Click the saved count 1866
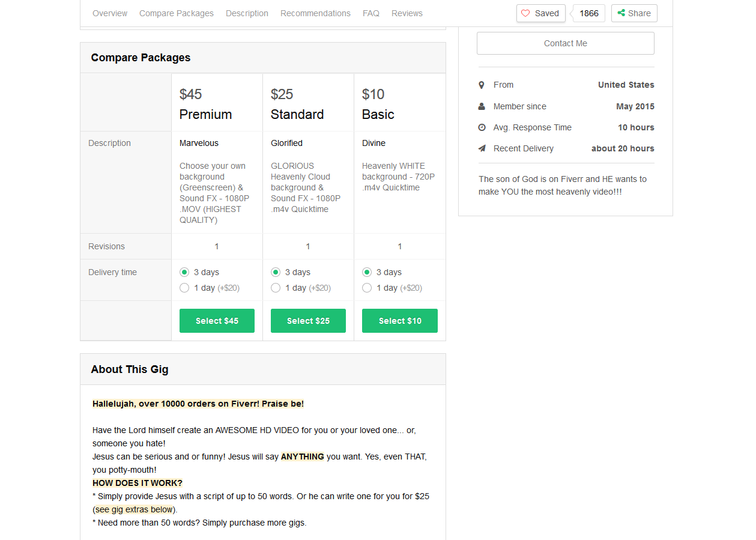Screen dimensions: 756x540 pos(589,13)
